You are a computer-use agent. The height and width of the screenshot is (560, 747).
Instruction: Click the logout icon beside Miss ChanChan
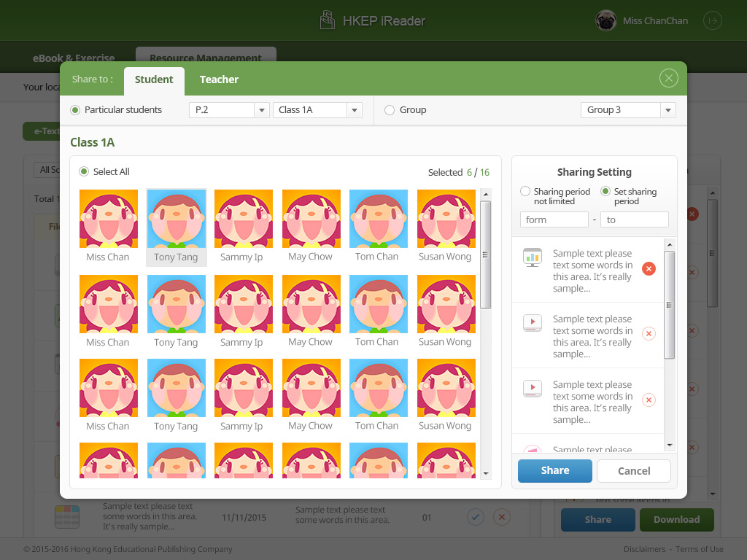(x=712, y=21)
